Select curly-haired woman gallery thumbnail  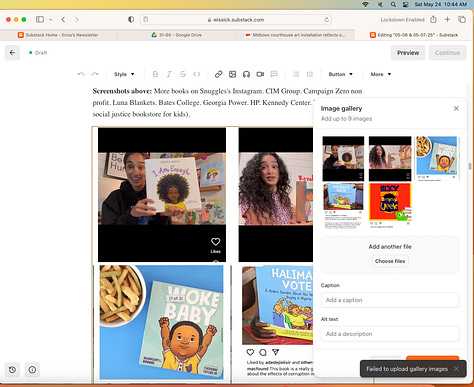(x=390, y=158)
